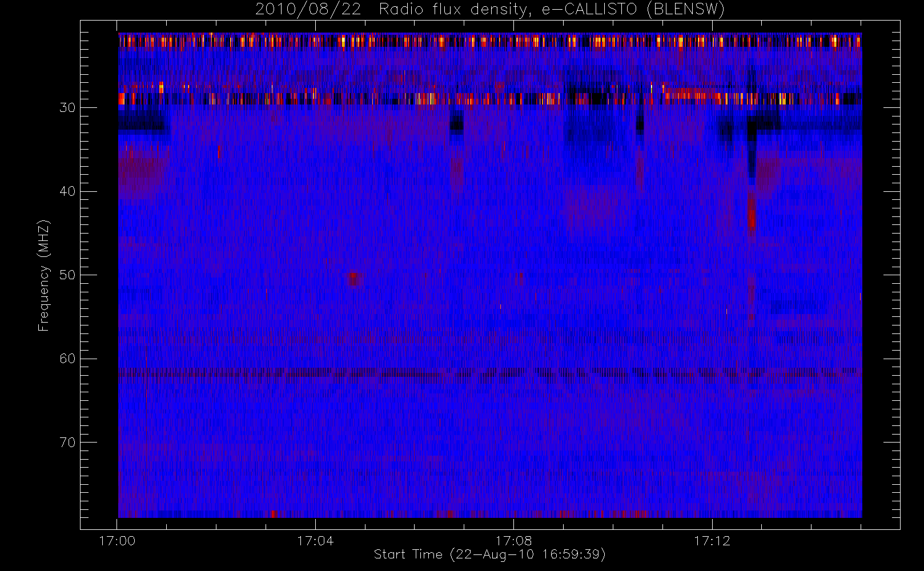
Task: Click the small red spot near 50 MHz at 17:05
Action: pos(355,279)
